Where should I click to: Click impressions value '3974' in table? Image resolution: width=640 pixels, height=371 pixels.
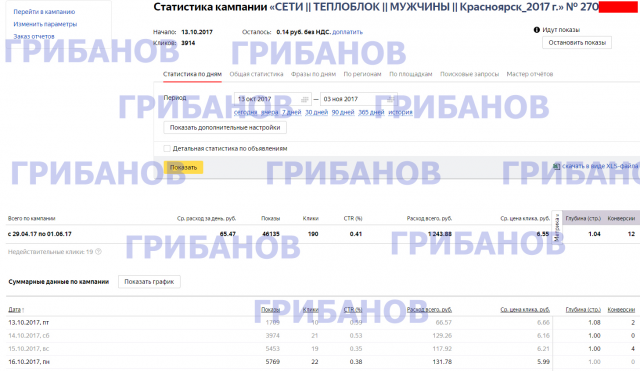click(x=273, y=335)
